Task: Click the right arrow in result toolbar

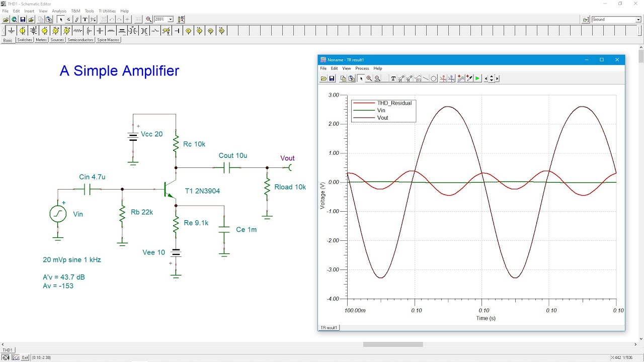Action: [497, 78]
